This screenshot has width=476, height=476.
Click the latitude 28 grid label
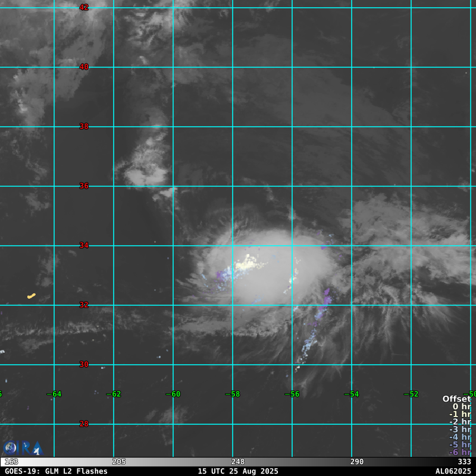(84, 424)
